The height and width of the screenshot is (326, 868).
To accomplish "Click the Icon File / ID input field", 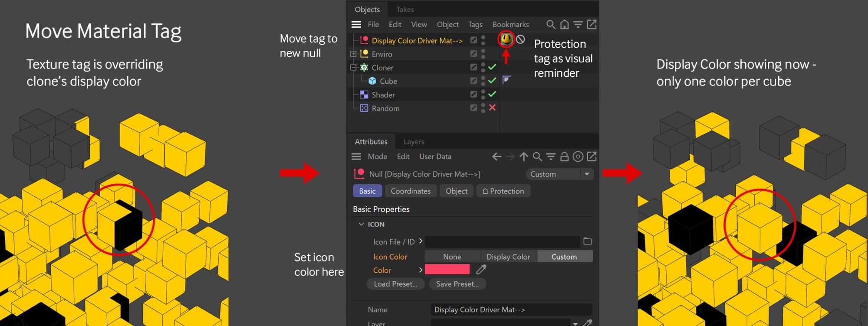I will tap(503, 241).
